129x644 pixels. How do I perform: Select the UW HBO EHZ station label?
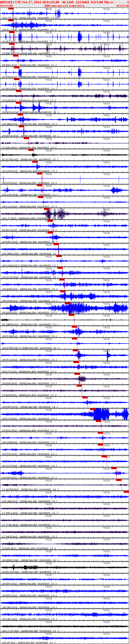(29, 619)
